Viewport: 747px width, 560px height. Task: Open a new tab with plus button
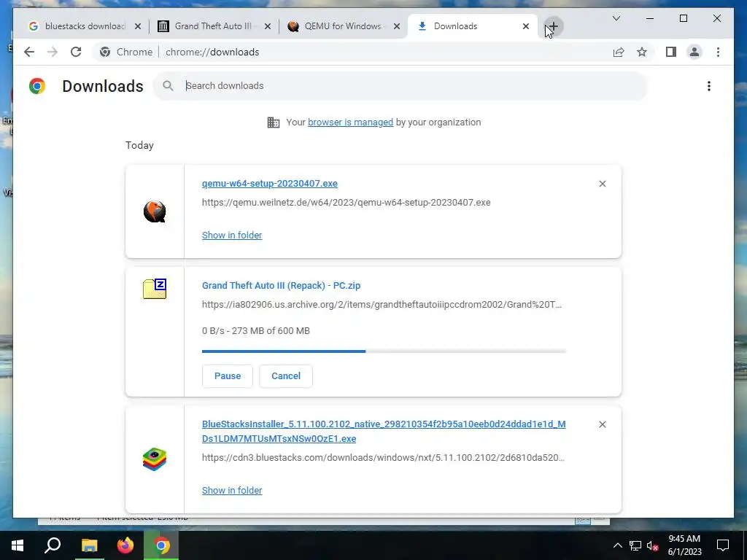pos(553,26)
